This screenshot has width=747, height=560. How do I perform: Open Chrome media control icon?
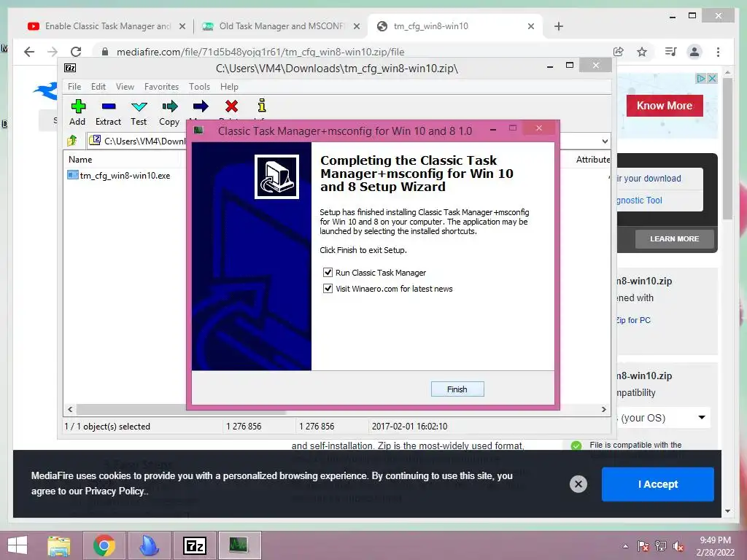(x=671, y=52)
